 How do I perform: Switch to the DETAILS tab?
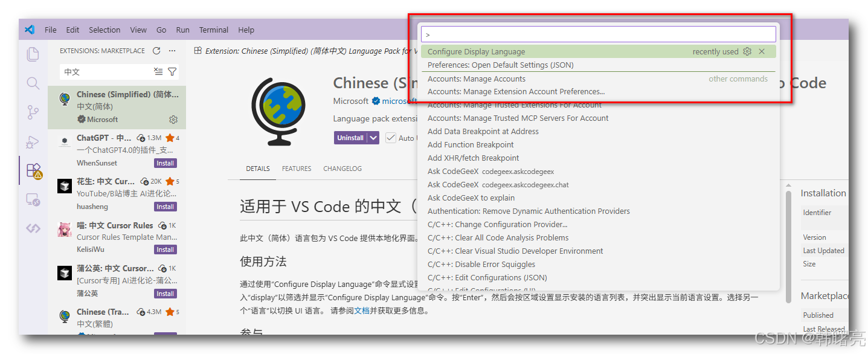click(x=258, y=169)
